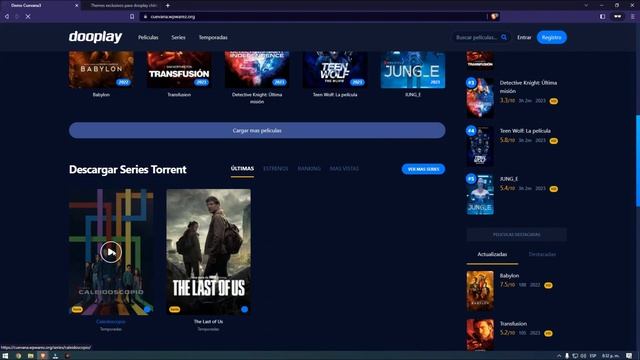Click JUNG_E sidebar title
The width and height of the screenshot is (640, 360).
tap(509, 179)
